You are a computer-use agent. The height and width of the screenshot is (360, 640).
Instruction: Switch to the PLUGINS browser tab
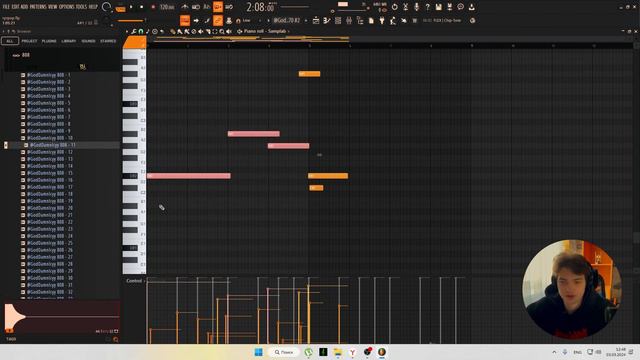coord(49,41)
